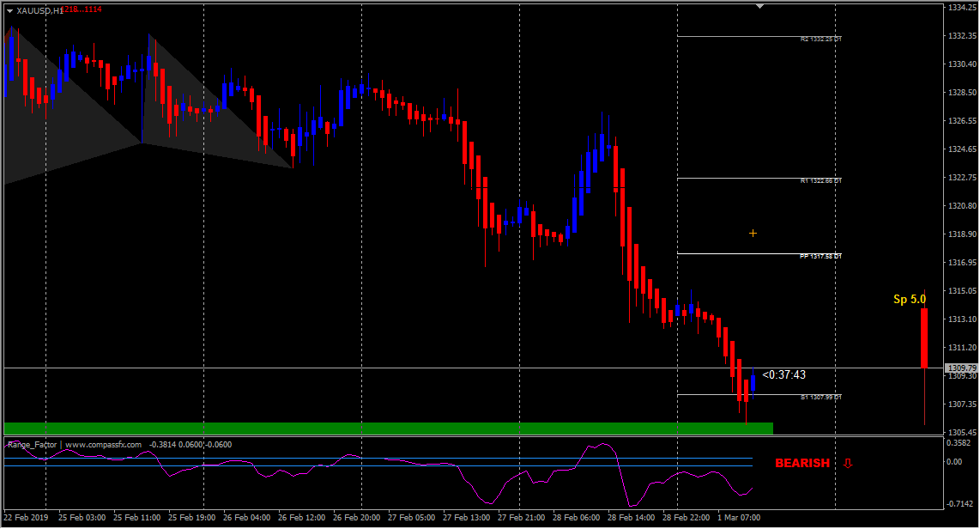This screenshot has width=980, height=529.
Task: Open the XAUUSD,H1 chart menu arrow
Action: click(9, 10)
